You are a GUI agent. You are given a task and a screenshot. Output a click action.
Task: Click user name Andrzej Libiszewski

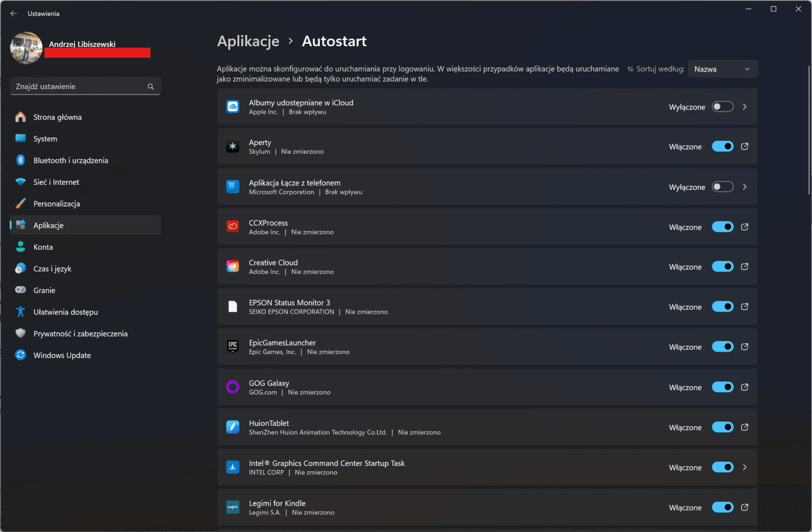[x=82, y=44]
